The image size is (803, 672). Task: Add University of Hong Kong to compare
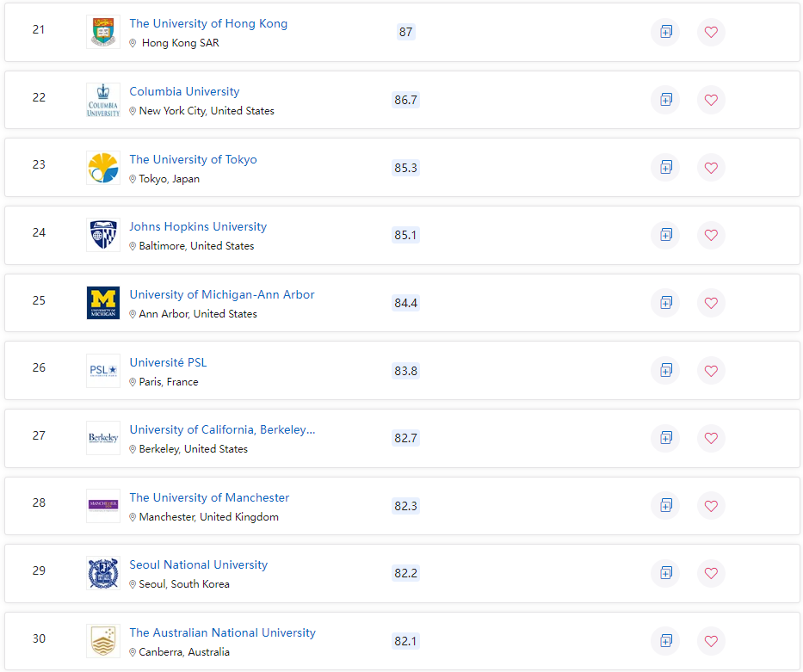pos(665,32)
